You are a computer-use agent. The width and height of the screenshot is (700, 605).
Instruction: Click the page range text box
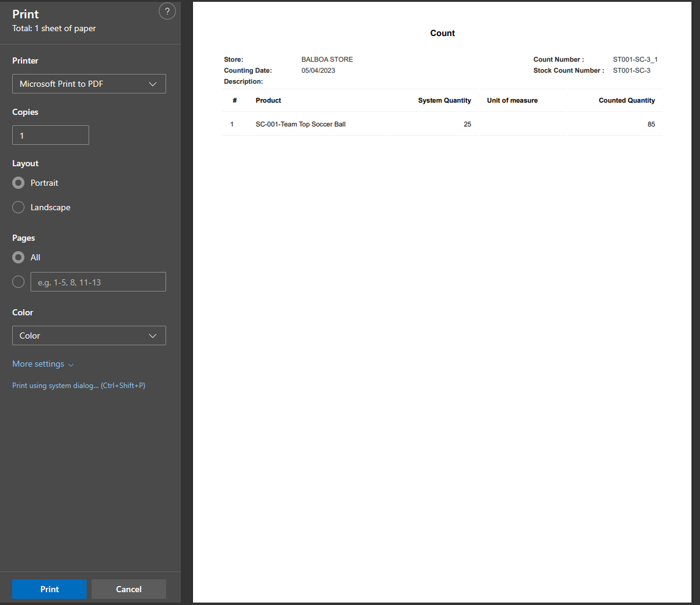click(x=98, y=282)
